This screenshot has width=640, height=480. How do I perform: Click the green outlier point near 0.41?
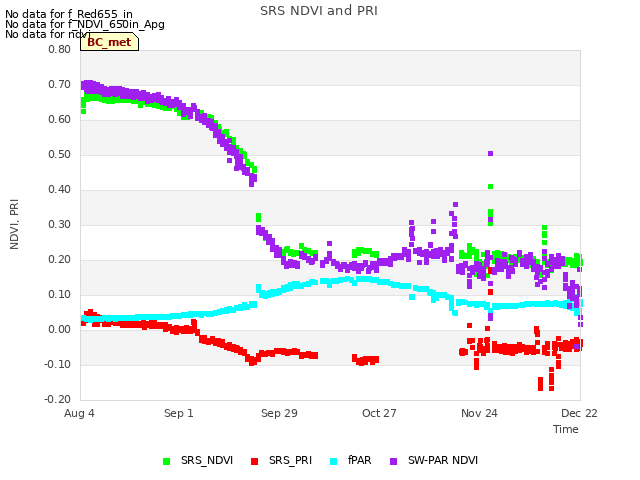click(x=491, y=187)
